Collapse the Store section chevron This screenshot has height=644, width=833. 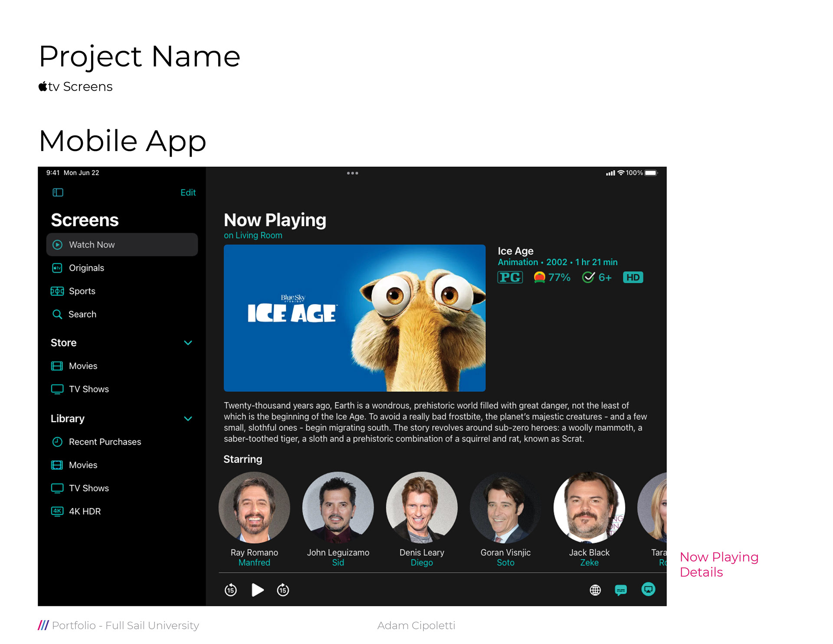188,343
